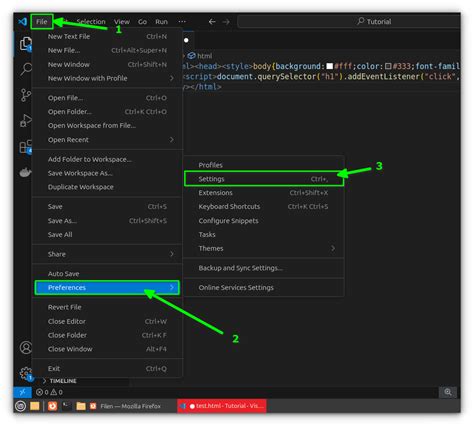Choose New Window entry
Image resolution: width=474 pixels, height=427 pixels.
[107, 64]
